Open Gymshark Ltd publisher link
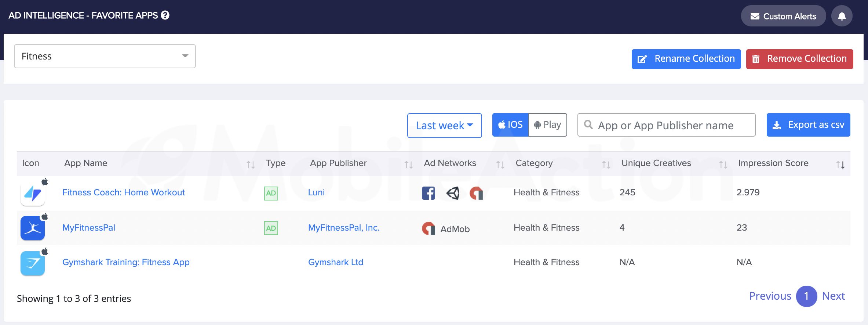868x325 pixels. pyautogui.click(x=336, y=262)
